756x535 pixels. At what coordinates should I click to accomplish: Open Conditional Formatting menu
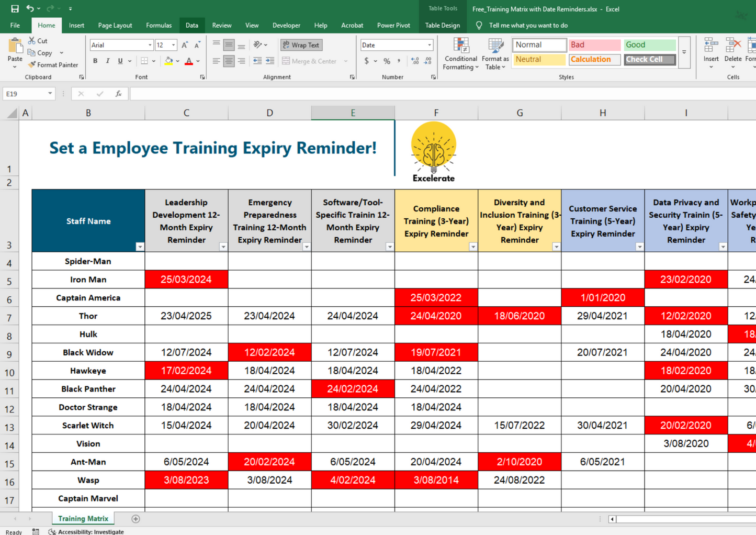click(460, 54)
